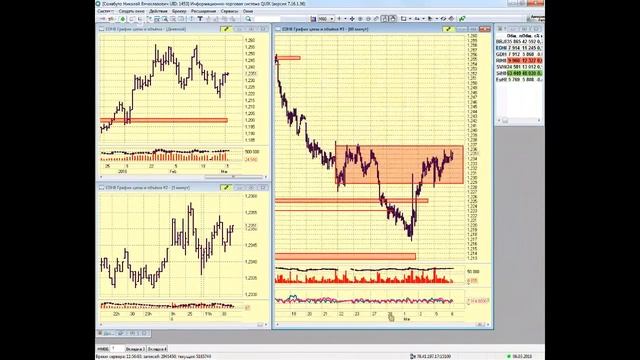
Task: Click the quotes table horizontal scrollbar
Action: [x=519, y=120]
